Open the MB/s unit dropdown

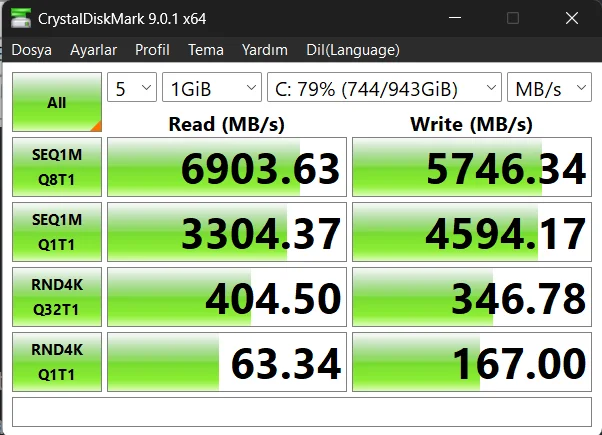point(549,88)
